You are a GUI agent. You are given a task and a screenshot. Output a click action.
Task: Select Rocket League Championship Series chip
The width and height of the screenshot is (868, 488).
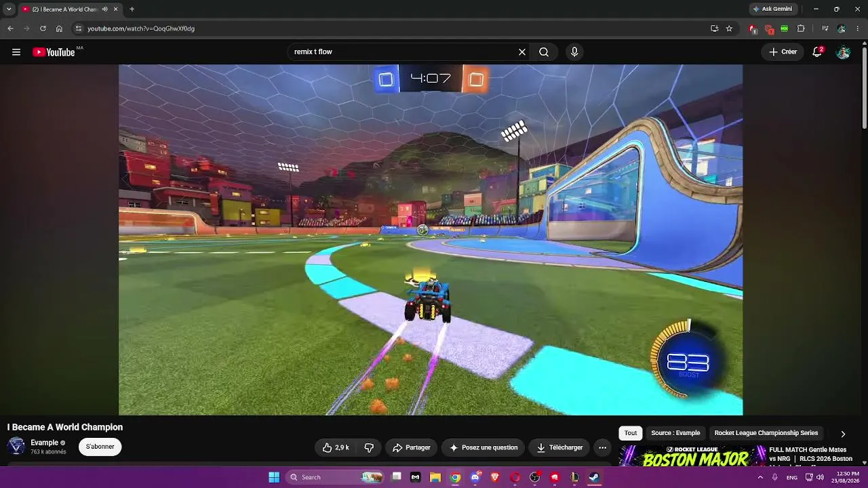[766, 433]
